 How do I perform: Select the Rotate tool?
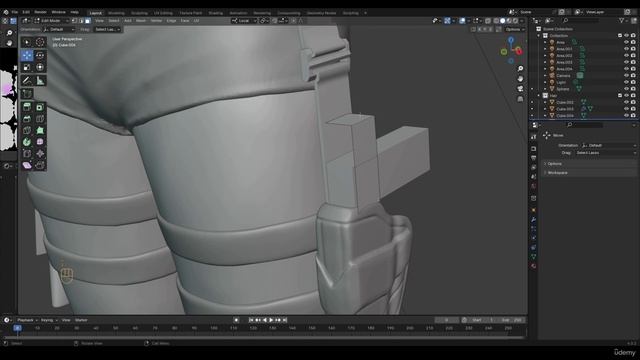point(40,55)
